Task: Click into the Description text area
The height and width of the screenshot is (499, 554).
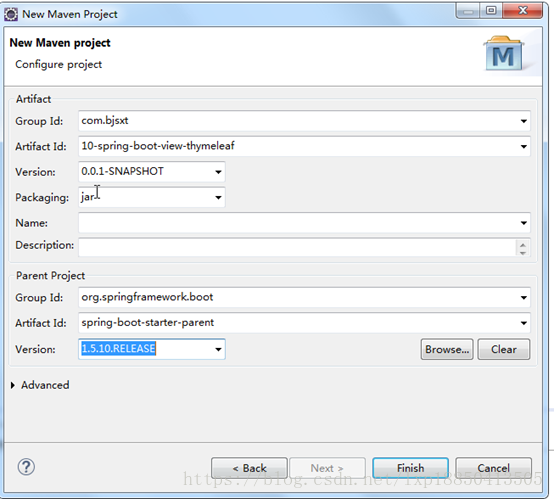Action: point(297,247)
